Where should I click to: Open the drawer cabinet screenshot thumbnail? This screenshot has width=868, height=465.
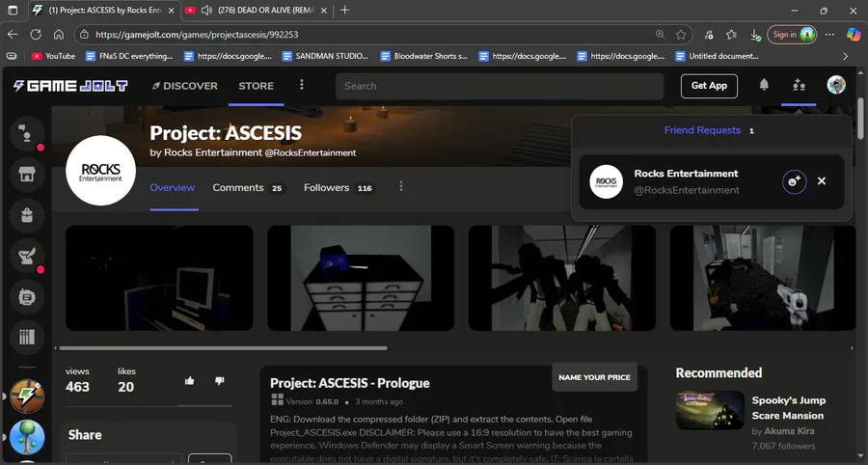point(361,278)
